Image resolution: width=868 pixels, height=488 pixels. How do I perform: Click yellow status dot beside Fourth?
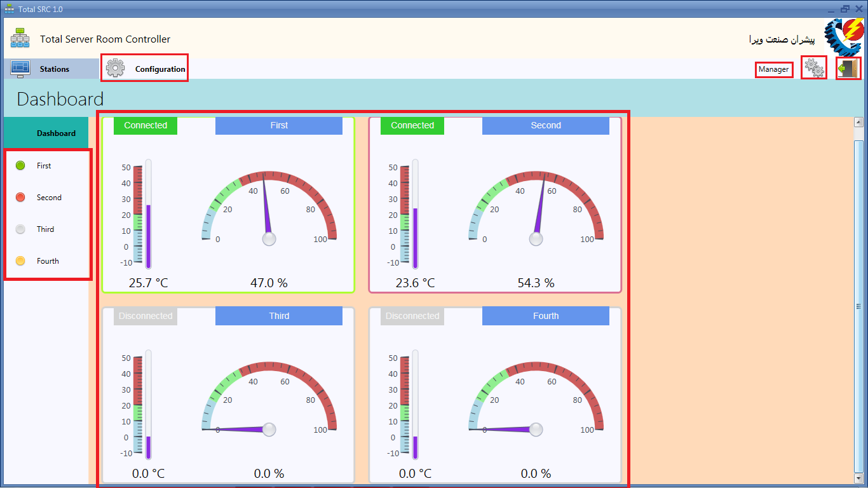coord(20,261)
